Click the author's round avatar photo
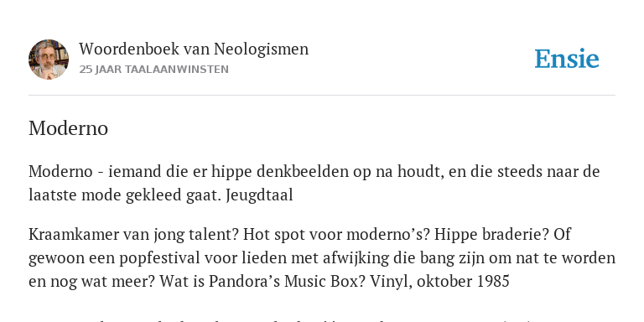644x322 pixels. point(49,60)
